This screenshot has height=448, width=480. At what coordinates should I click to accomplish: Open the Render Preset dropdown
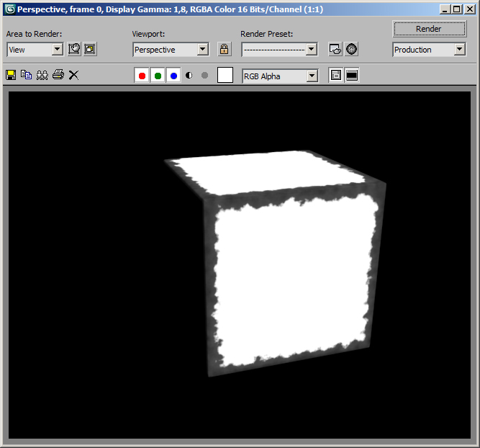pyautogui.click(x=279, y=49)
